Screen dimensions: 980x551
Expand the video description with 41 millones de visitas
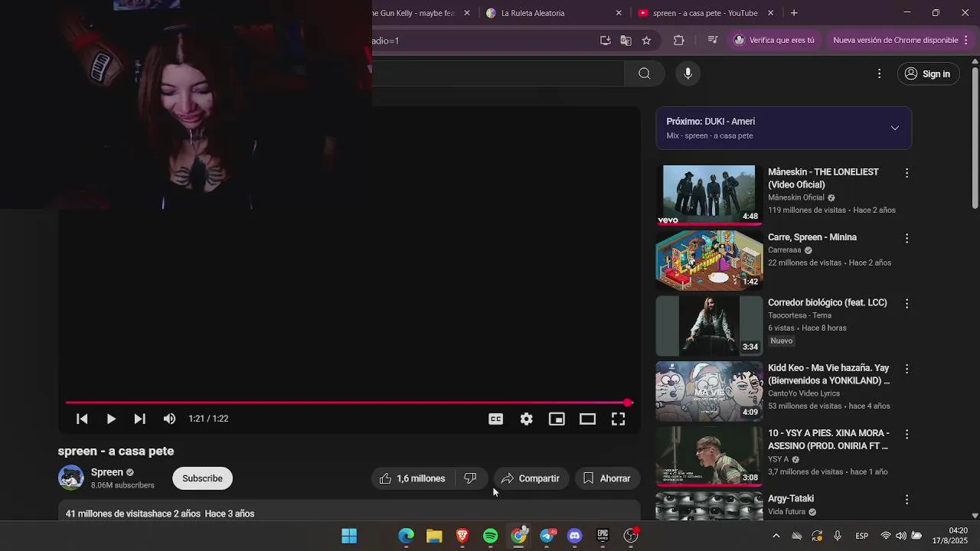pyautogui.click(x=349, y=512)
